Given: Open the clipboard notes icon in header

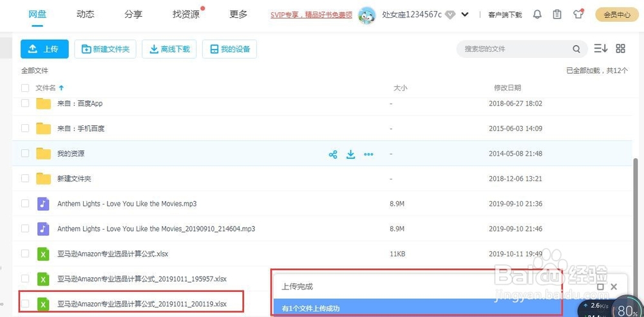Looking at the screenshot, I should click(557, 14).
